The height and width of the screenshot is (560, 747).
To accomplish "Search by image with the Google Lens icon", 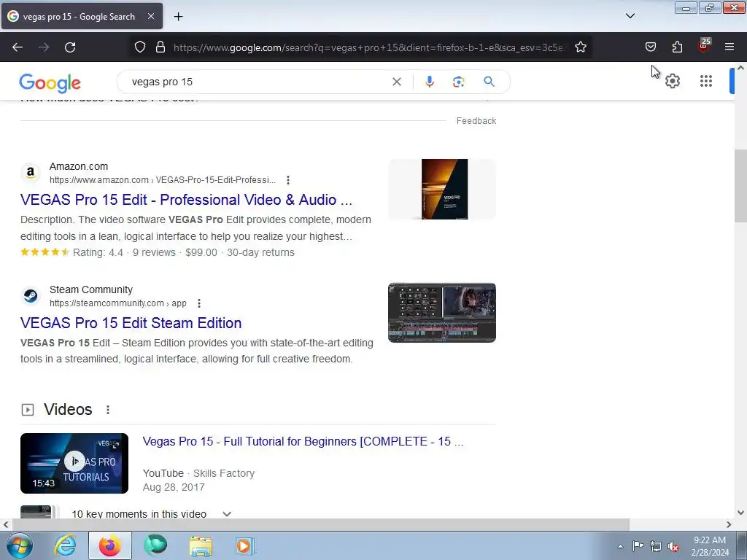I will point(458,82).
